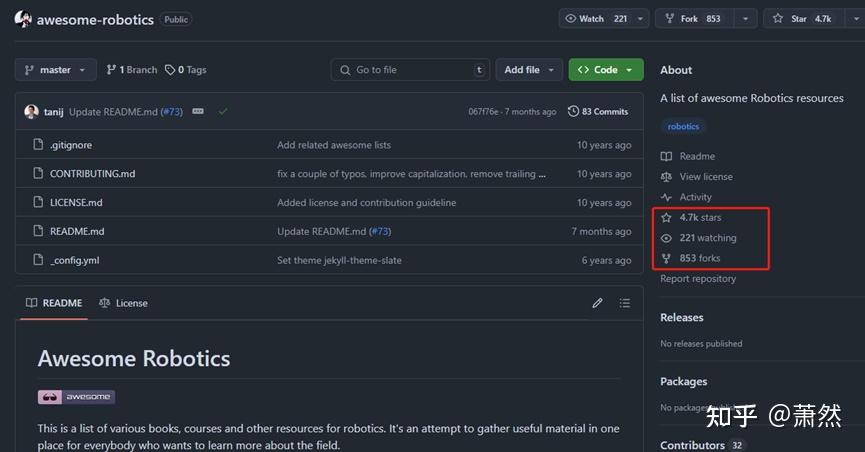The height and width of the screenshot is (452, 865).
Task: Open the master branch dropdown
Action: (x=56, y=70)
